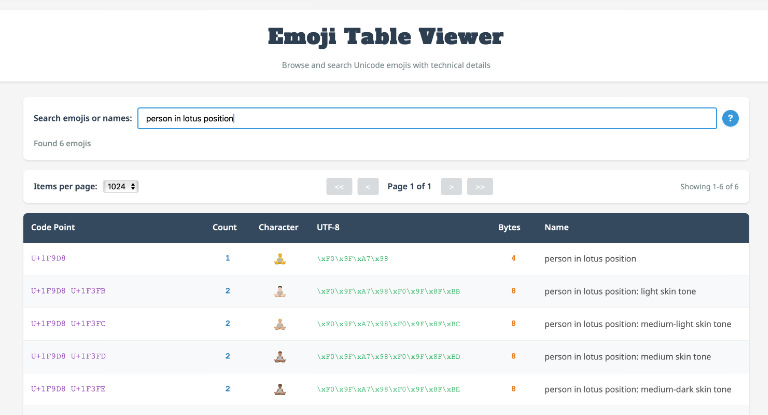Image resolution: width=768 pixels, height=415 pixels.
Task: Click the medium-dark skin tone lotus emoji
Action: [280, 389]
